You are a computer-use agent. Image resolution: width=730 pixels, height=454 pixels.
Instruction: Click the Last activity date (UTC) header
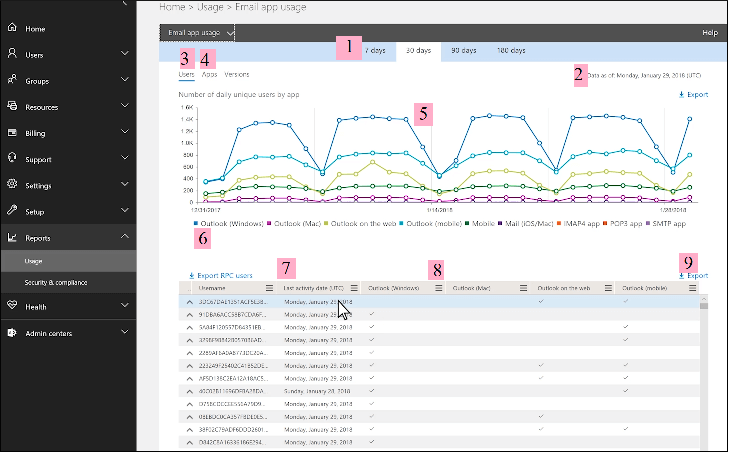tap(313, 288)
